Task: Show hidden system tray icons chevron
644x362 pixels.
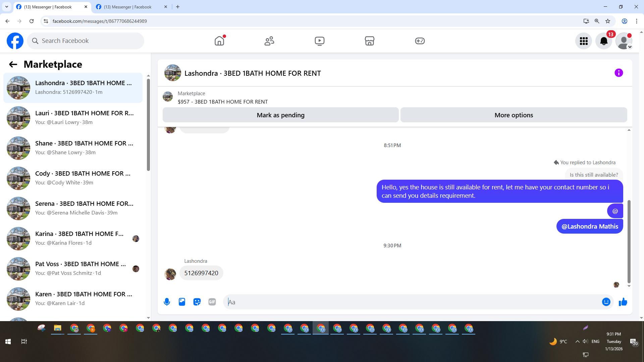Action: pos(577,342)
